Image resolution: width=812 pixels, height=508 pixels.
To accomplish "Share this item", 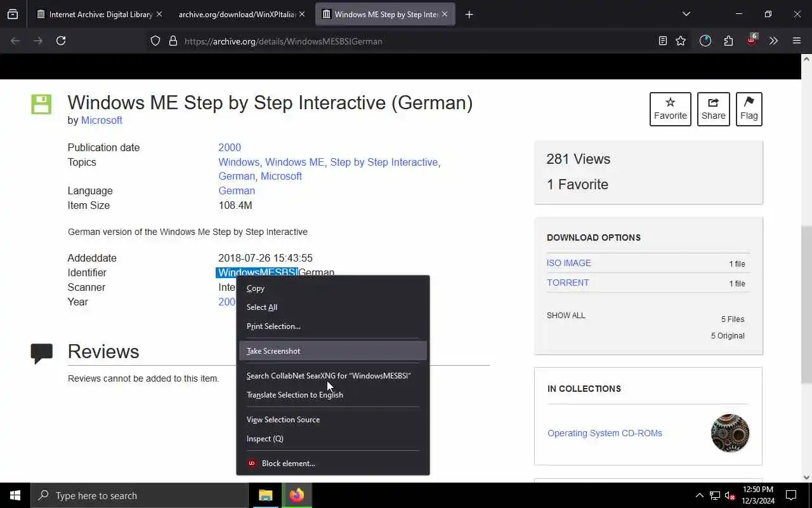I will [713, 109].
